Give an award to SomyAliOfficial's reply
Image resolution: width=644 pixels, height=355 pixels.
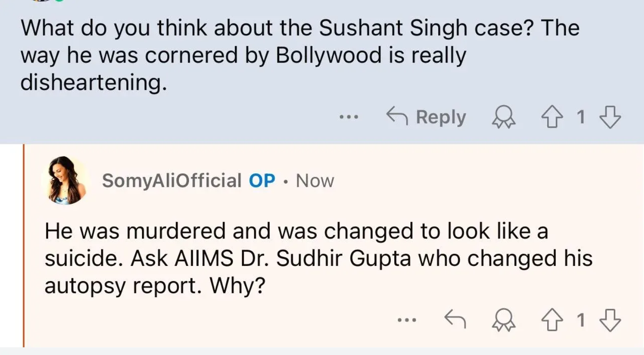tap(504, 320)
